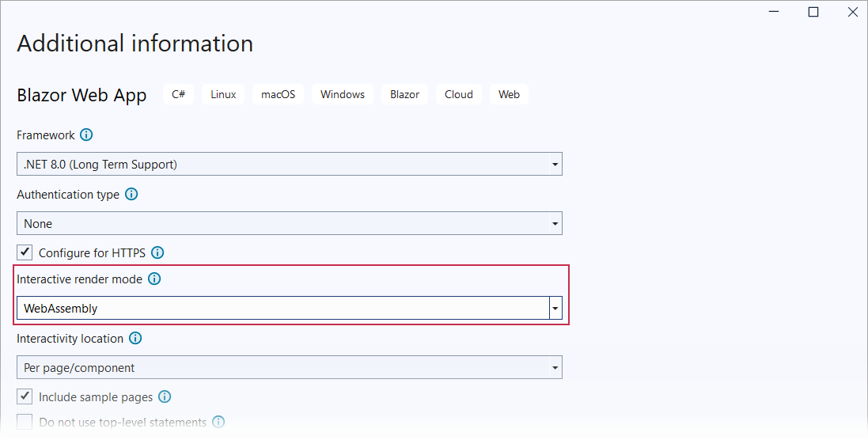
Task: Click the C# tag
Action: click(x=178, y=95)
